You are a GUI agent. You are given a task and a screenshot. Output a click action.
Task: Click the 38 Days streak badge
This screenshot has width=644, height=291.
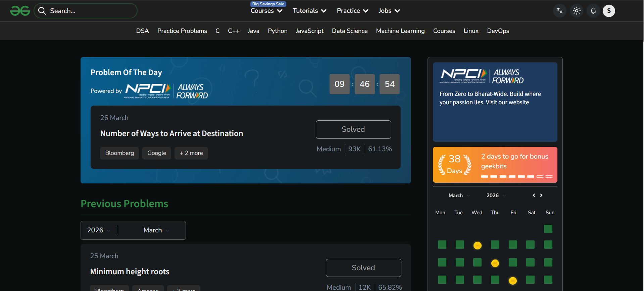455,165
